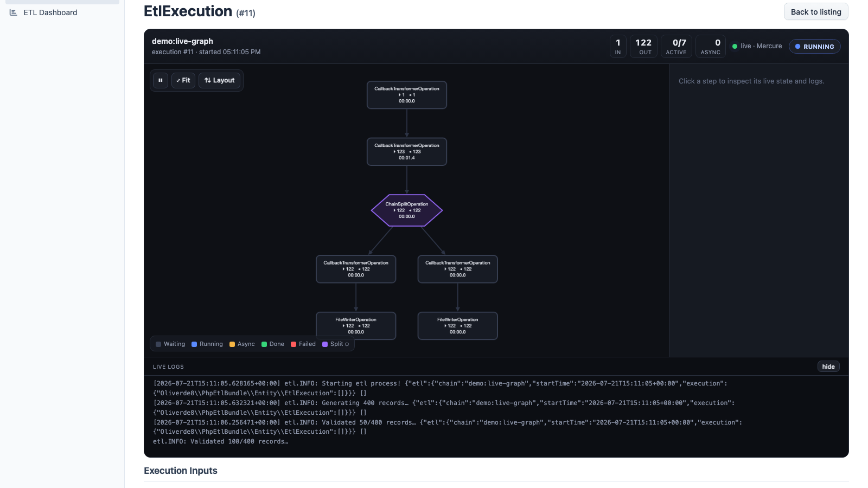Click the ASYNC counter showing 0
The width and height of the screenshot is (868, 488).
point(711,47)
